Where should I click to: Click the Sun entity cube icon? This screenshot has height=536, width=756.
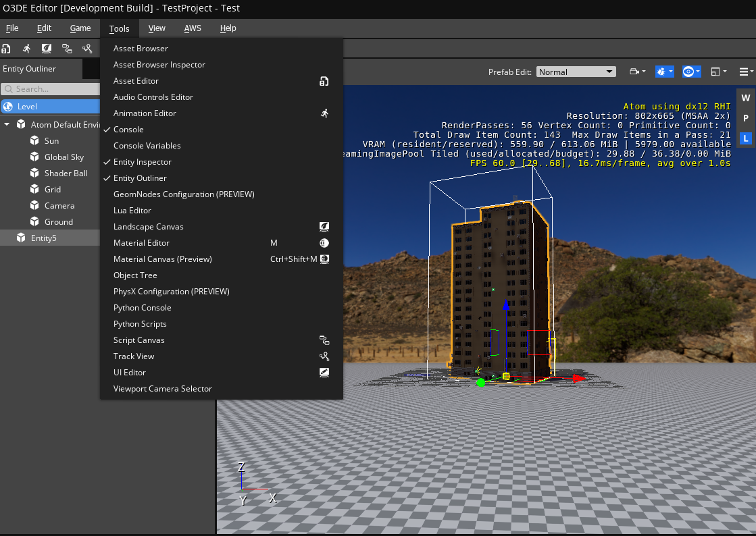pos(34,140)
